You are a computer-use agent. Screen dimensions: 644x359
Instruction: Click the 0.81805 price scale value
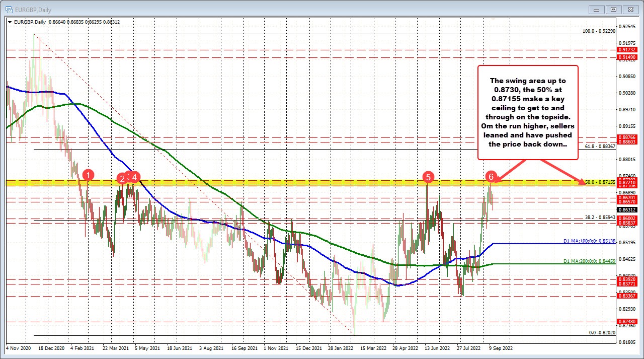pyautogui.click(x=628, y=342)
